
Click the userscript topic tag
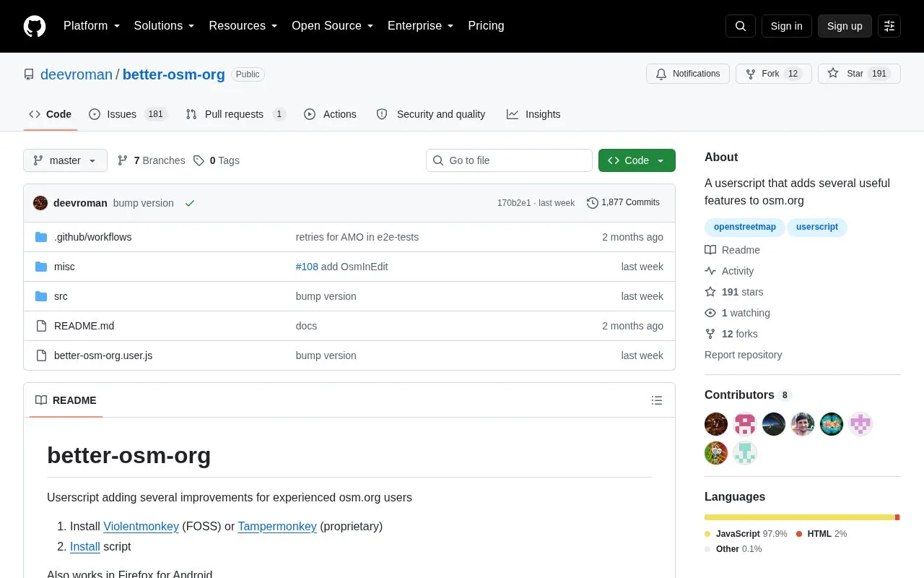[817, 227]
